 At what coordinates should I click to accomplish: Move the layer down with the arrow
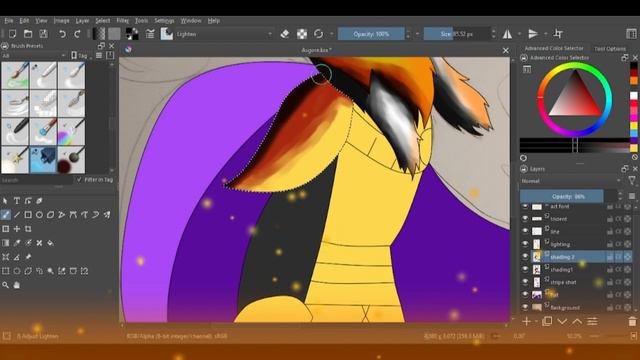(562, 322)
